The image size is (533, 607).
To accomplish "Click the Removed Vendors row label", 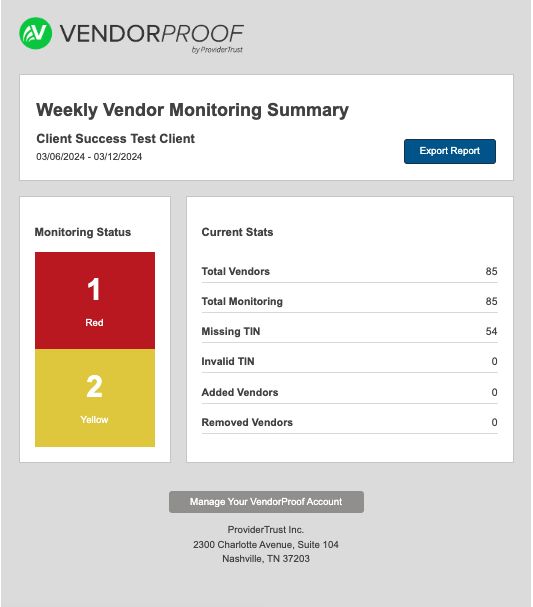I will point(247,422).
